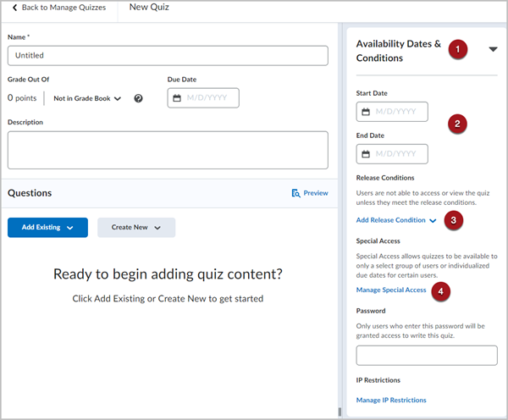Click the back chevron to Manage Quizzes
This screenshot has height=420, width=508.
tap(14, 8)
